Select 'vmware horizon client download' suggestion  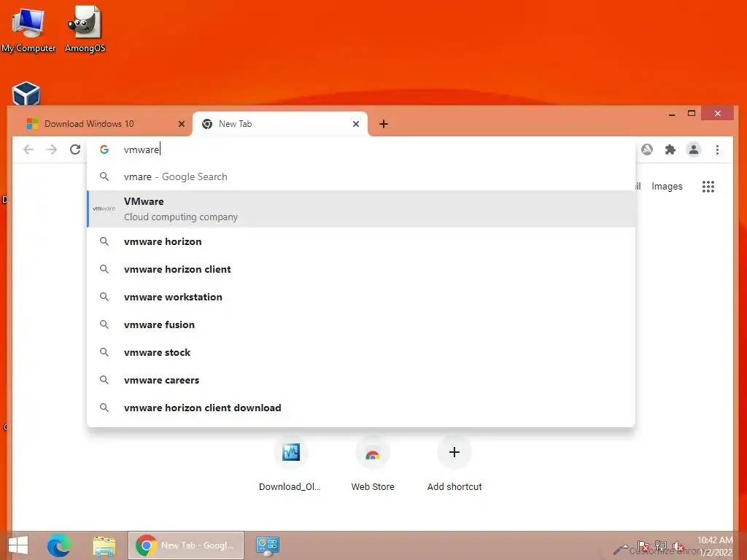tap(360, 408)
